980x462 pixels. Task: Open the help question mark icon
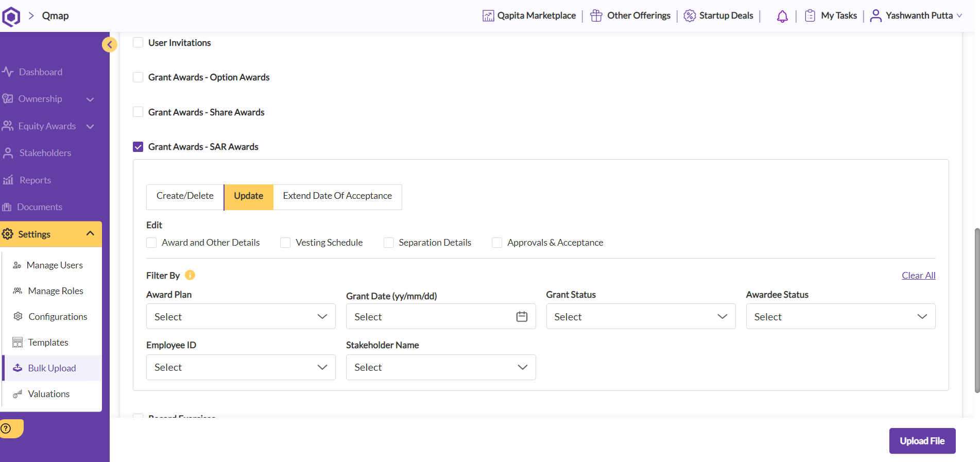6,428
